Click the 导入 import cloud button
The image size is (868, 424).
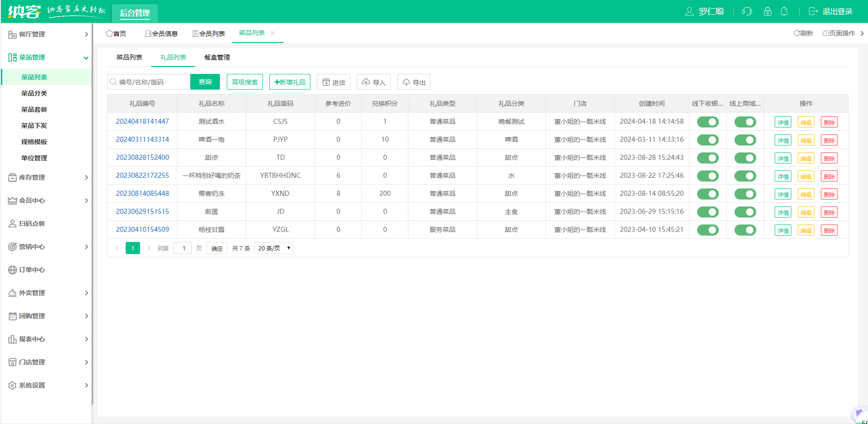tap(373, 82)
